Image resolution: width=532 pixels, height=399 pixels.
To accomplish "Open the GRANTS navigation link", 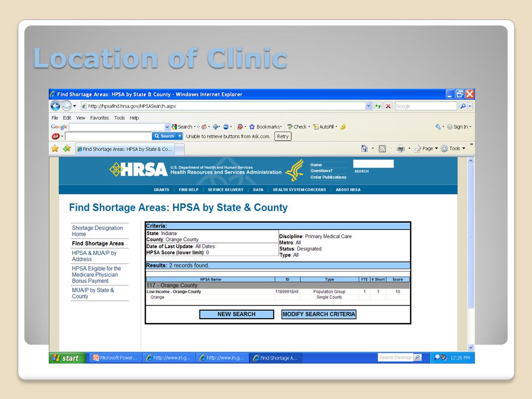I will tap(161, 190).
